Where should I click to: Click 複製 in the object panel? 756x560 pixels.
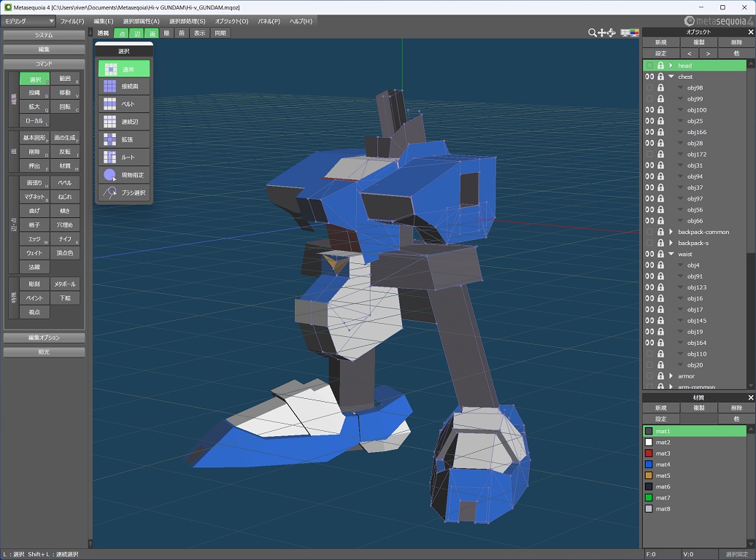point(698,42)
